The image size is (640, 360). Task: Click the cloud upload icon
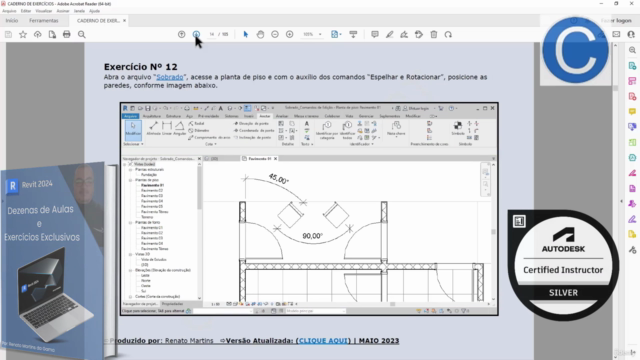pyautogui.click(x=38, y=35)
